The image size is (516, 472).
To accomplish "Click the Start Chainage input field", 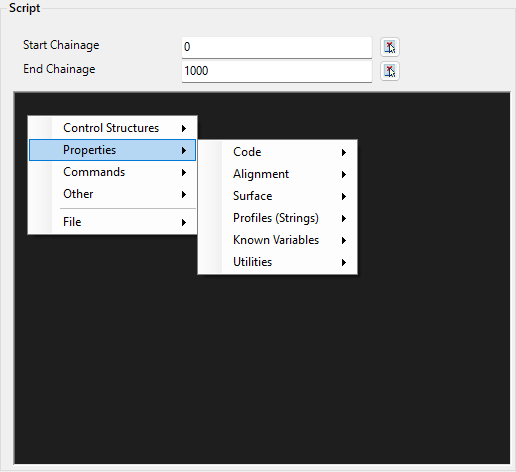I will tap(277, 47).
